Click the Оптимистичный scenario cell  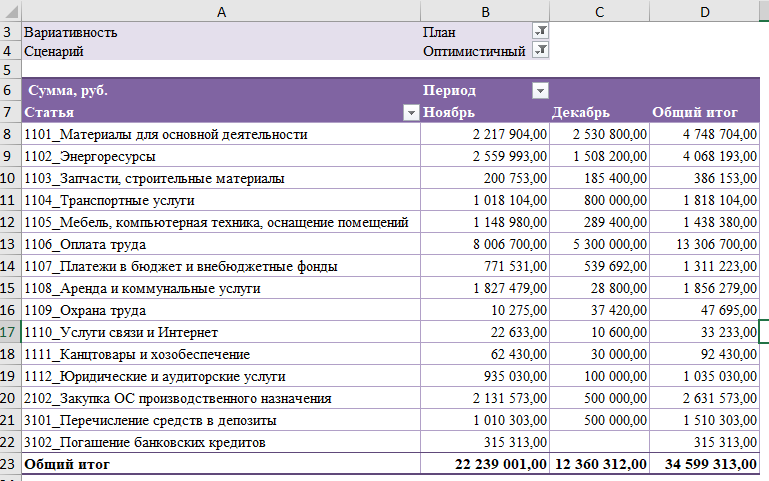click(x=476, y=51)
